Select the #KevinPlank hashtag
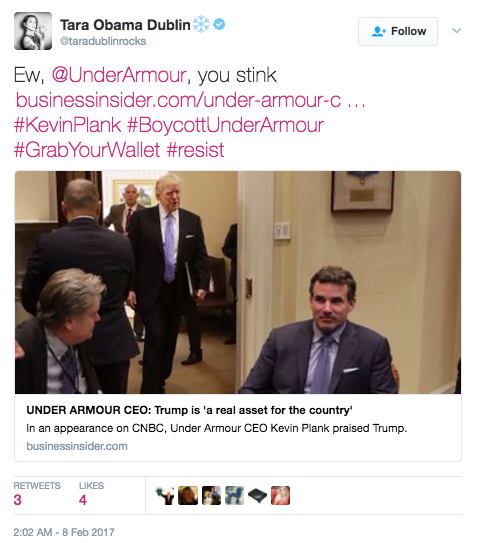478x543 pixels. 68,125
